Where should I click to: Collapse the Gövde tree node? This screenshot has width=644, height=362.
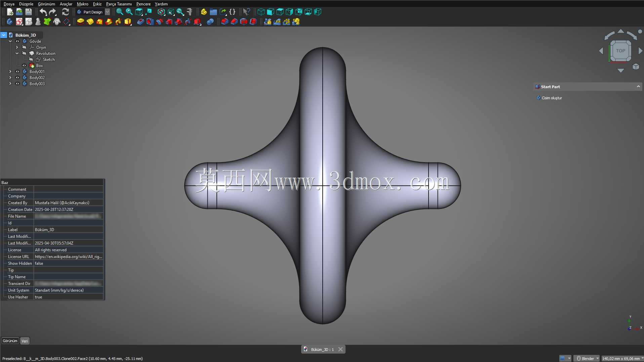click(x=10, y=41)
